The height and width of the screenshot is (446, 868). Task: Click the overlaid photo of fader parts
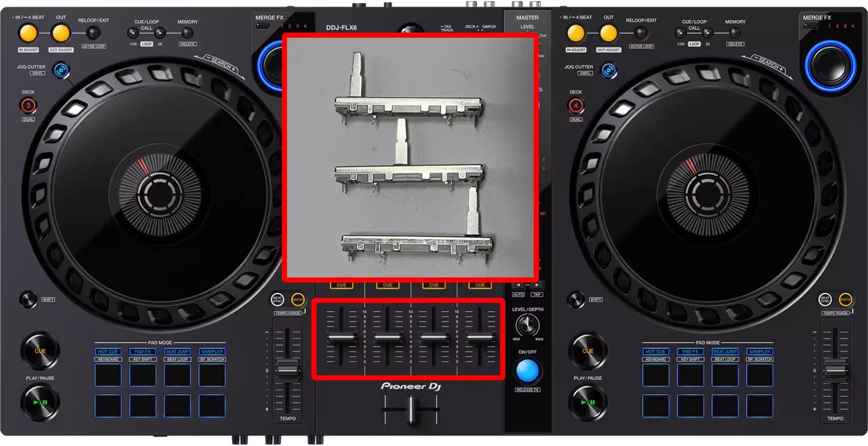click(x=411, y=158)
